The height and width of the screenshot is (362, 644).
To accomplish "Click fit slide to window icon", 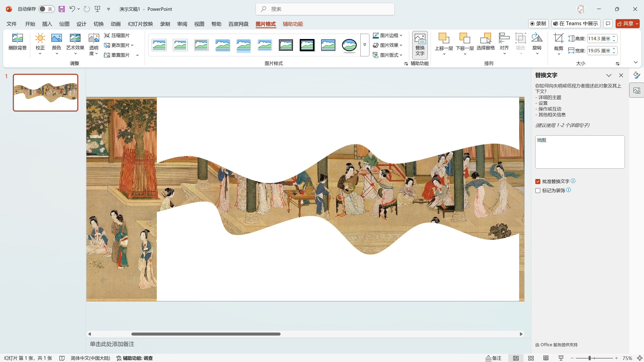I will [639, 358].
